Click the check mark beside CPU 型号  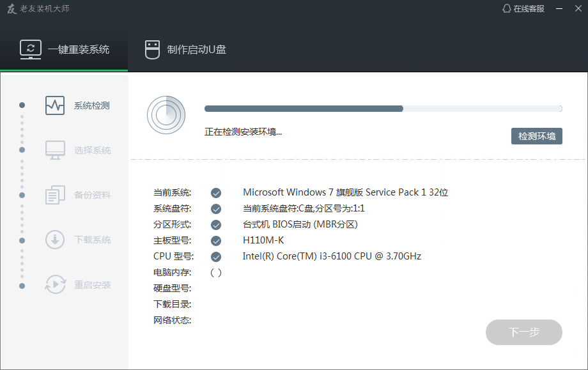click(x=216, y=257)
